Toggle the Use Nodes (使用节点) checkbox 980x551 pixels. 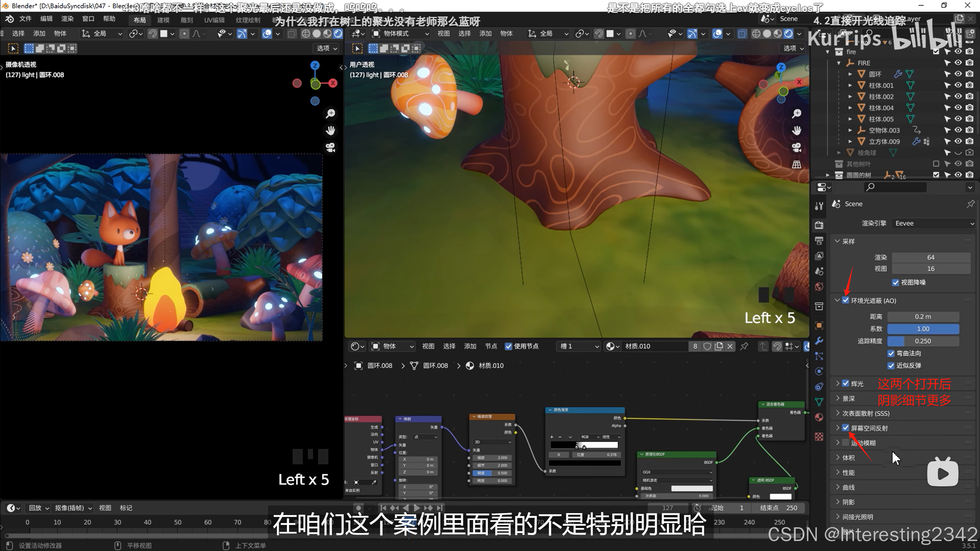point(509,346)
